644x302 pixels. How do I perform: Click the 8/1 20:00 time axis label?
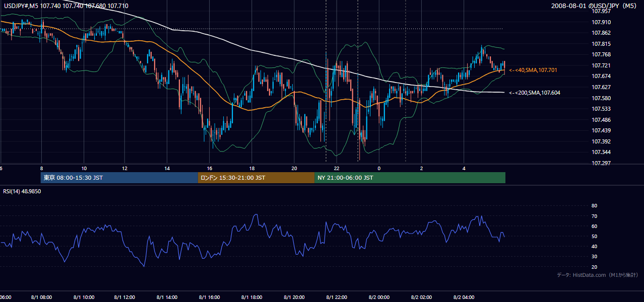294,297
